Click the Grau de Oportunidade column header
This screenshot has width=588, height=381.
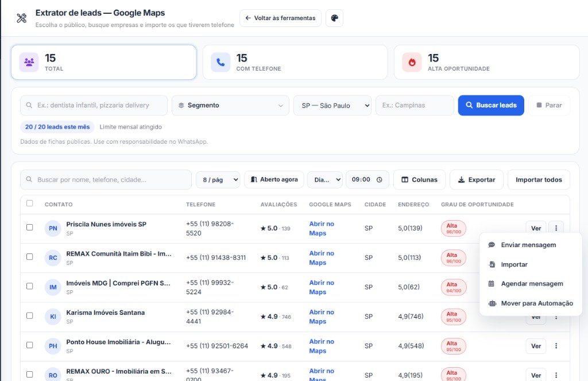(x=477, y=205)
